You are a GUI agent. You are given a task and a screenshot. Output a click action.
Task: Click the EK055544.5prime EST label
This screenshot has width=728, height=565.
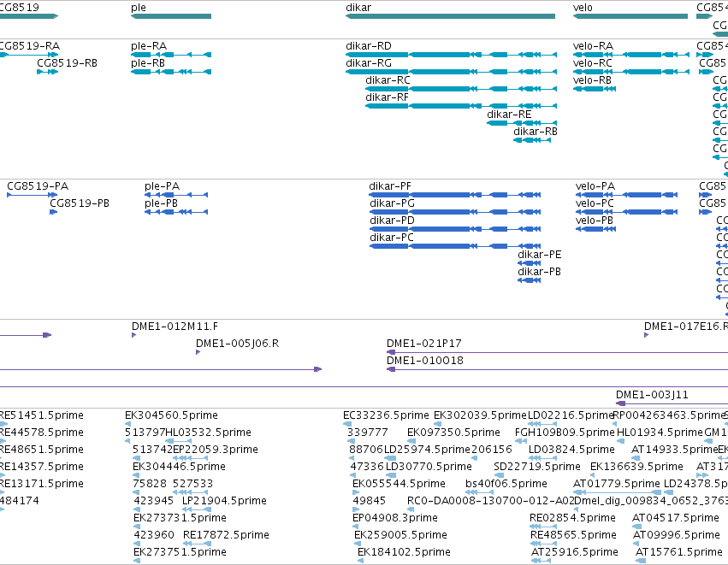(x=399, y=484)
